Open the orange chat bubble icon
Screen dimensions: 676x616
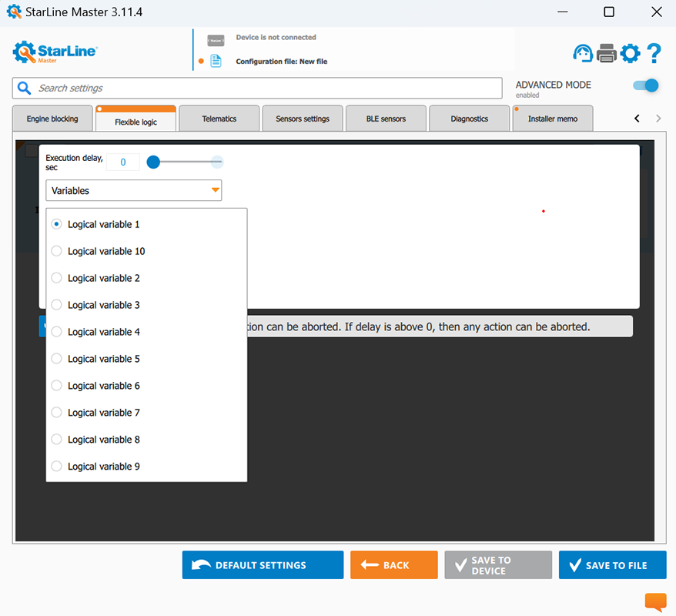656,602
